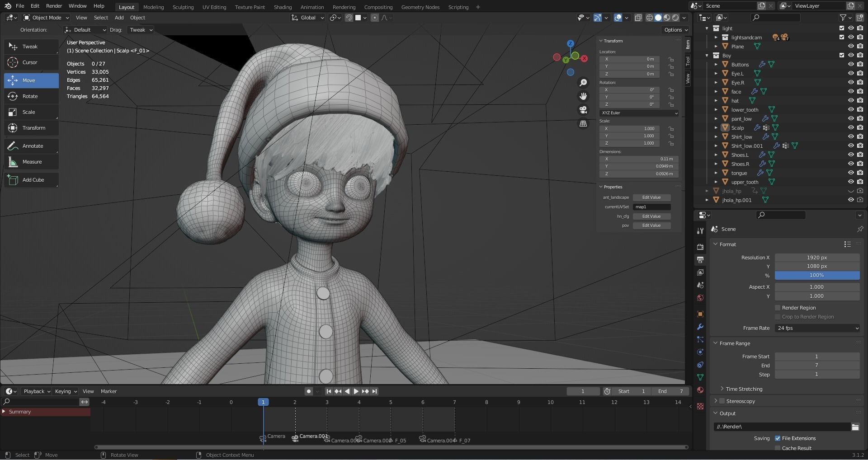Image resolution: width=868 pixels, height=460 pixels.
Task: Open the View Layer properties icon
Action: [700, 272]
